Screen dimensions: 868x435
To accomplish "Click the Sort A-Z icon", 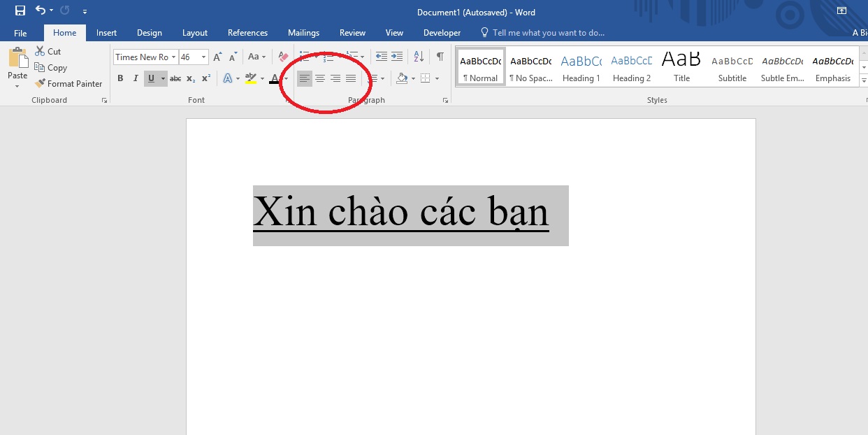I will tap(418, 57).
